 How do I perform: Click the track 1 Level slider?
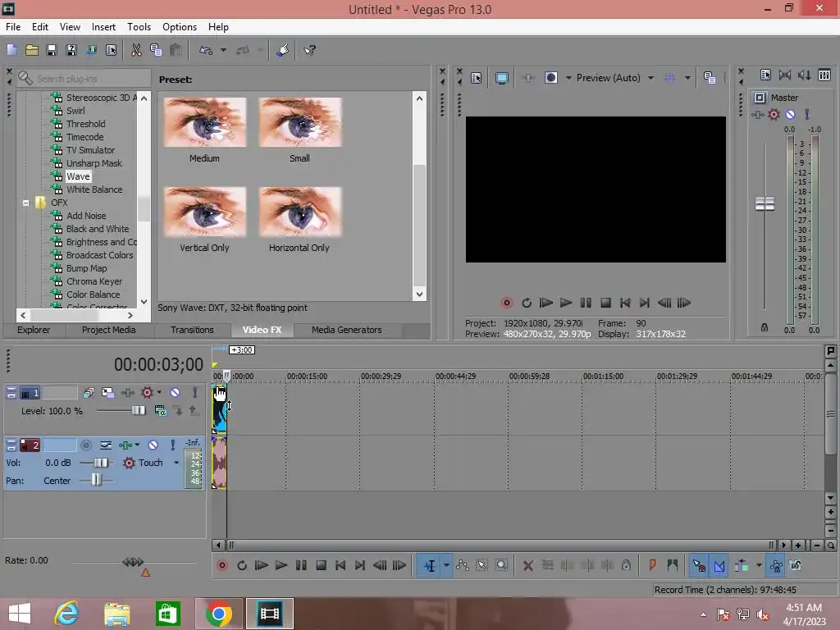tap(138, 410)
